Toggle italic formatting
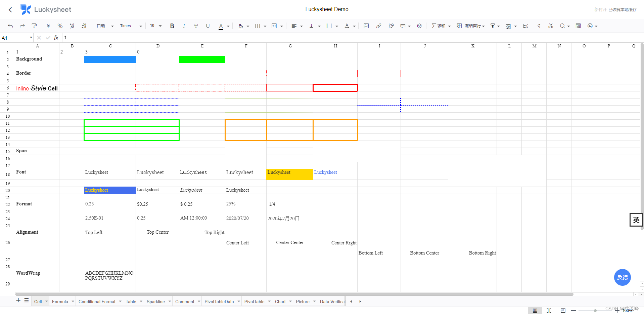Screen dimensions: 644x314 pyautogui.click(x=184, y=26)
